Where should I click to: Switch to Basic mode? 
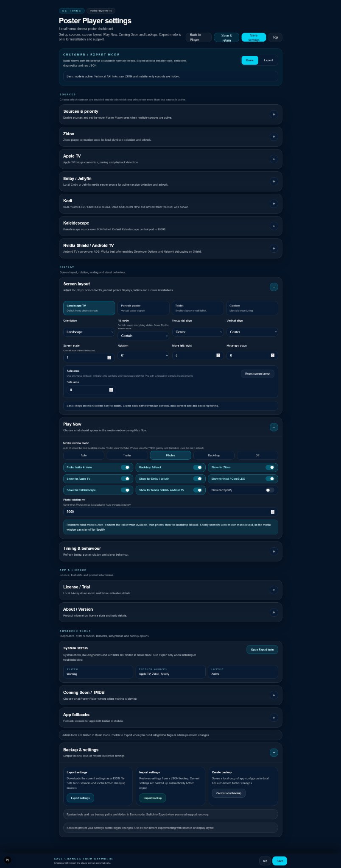click(x=250, y=60)
